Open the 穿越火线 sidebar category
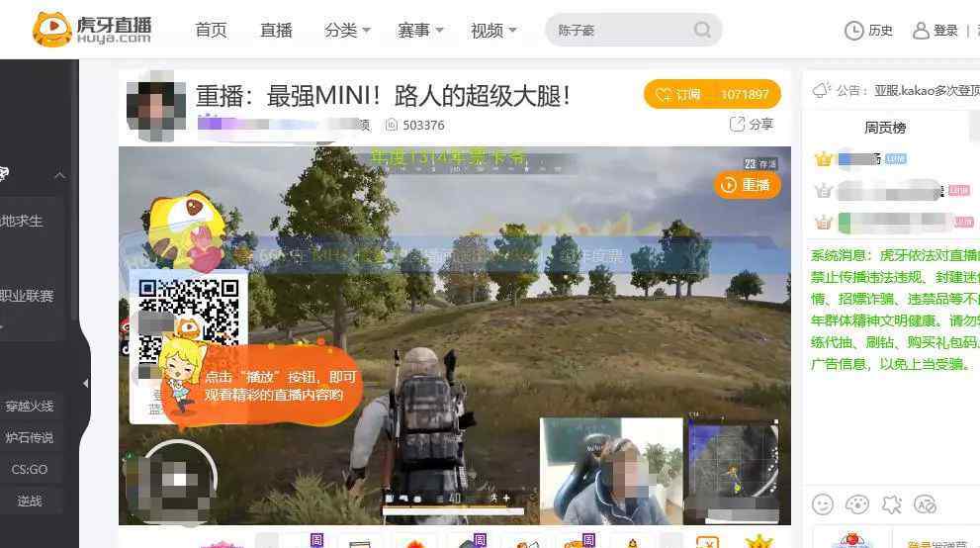The image size is (980, 548). [x=30, y=407]
